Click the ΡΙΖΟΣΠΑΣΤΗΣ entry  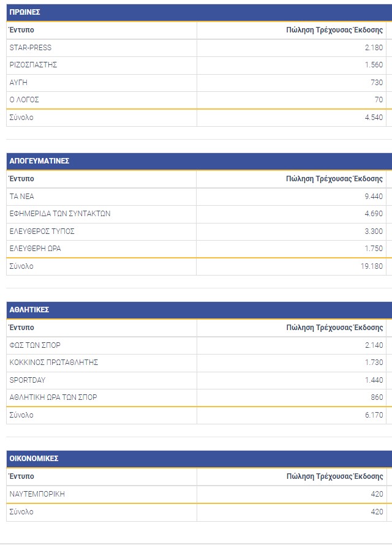pyautogui.click(x=34, y=65)
